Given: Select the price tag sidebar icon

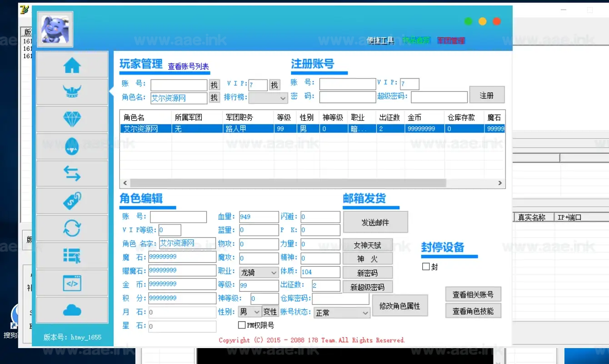Looking at the screenshot, I should [x=72, y=200].
